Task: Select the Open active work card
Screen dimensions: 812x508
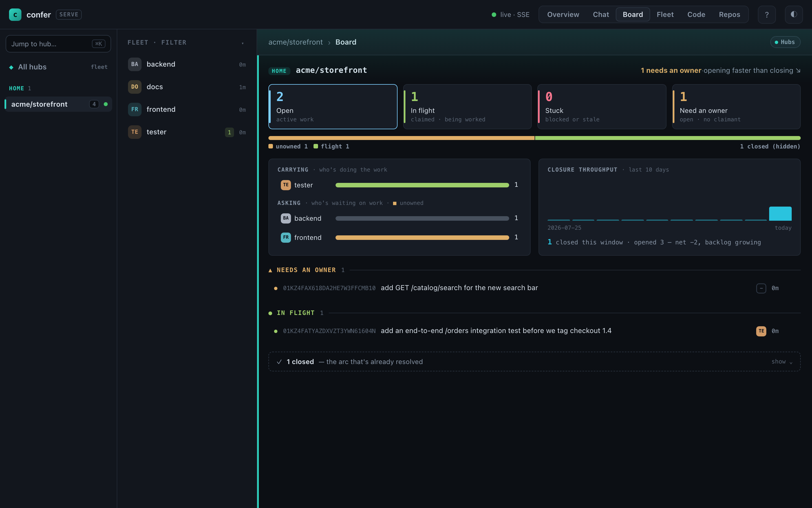Action: click(333, 106)
